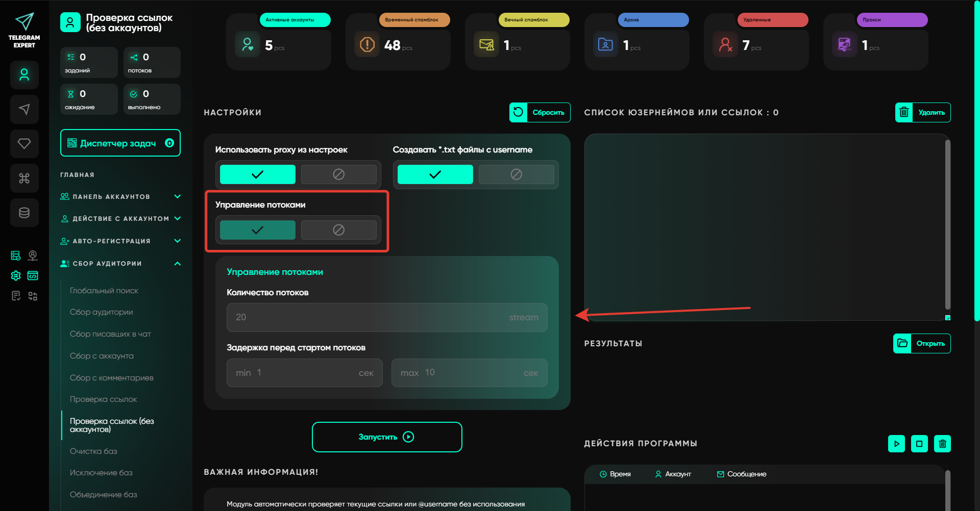Click the settings gear icon in sidebar

pos(16,276)
